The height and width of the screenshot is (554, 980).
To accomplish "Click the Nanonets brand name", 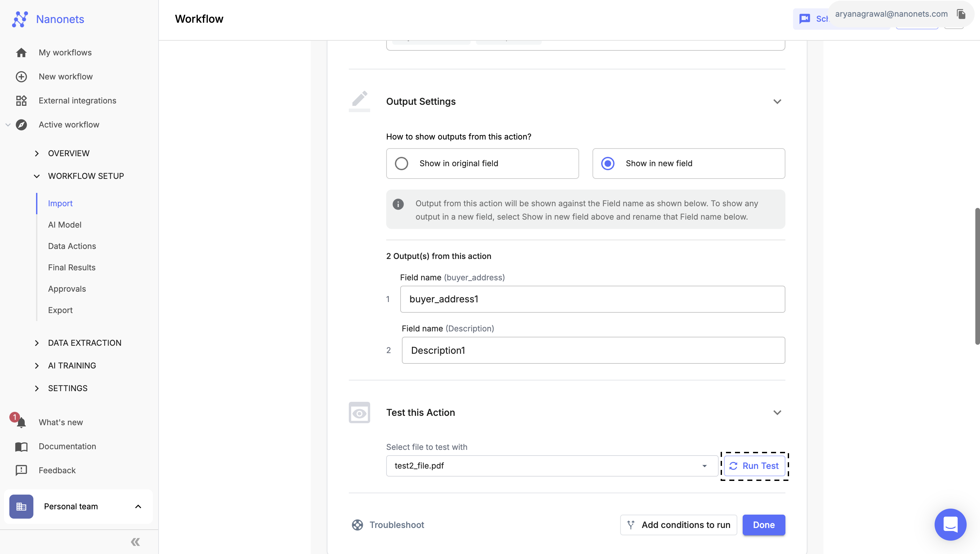I will (60, 19).
